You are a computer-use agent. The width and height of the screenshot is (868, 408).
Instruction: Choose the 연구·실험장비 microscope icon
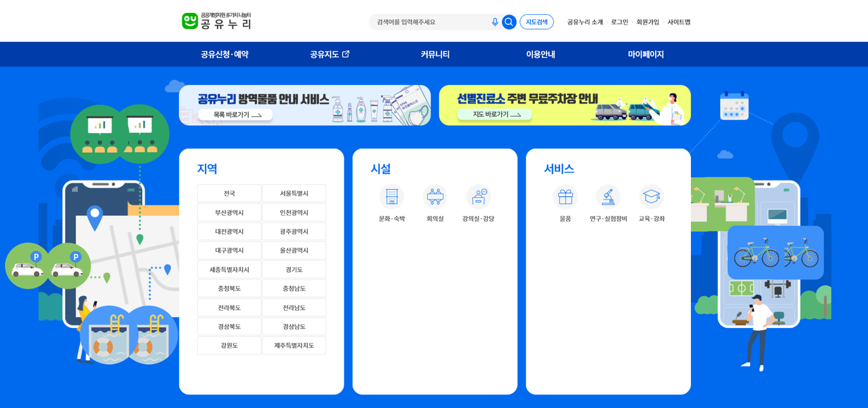click(x=608, y=197)
